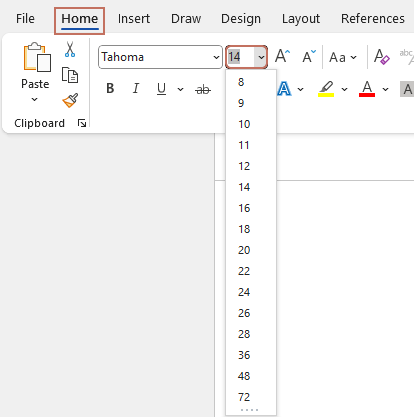The width and height of the screenshot is (414, 417).
Task: Open the Layout ribbon tab
Action: coord(301,19)
